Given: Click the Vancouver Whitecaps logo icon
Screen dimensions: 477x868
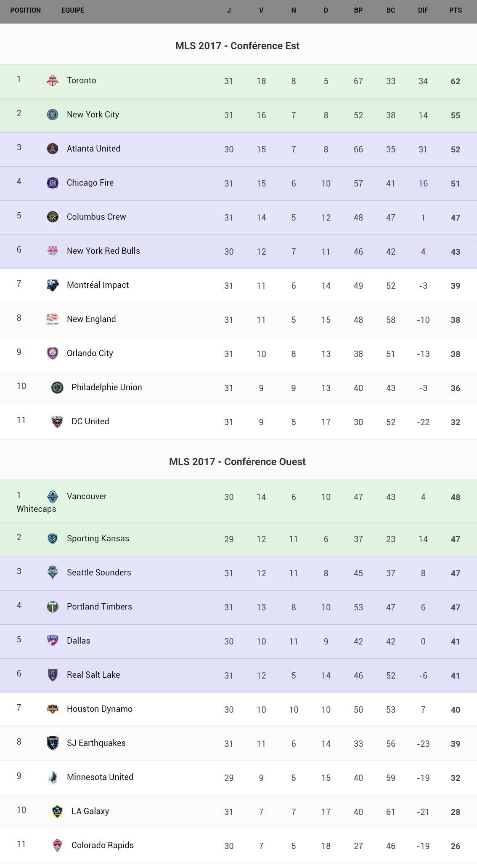Looking at the screenshot, I should (53, 497).
